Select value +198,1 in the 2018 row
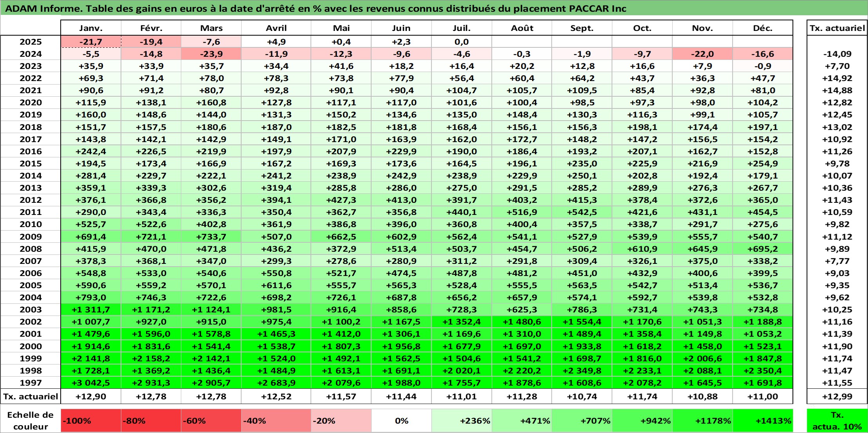The width and height of the screenshot is (868, 433). point(642,127)
